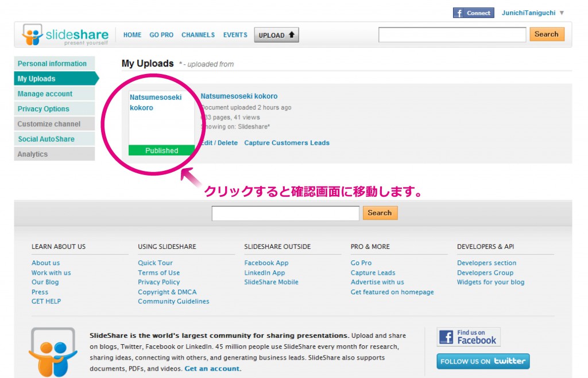Open the Our Blog footer link
Image resolution: width=588 pixels, height=378 pixels.
click(x=45, y=282)
